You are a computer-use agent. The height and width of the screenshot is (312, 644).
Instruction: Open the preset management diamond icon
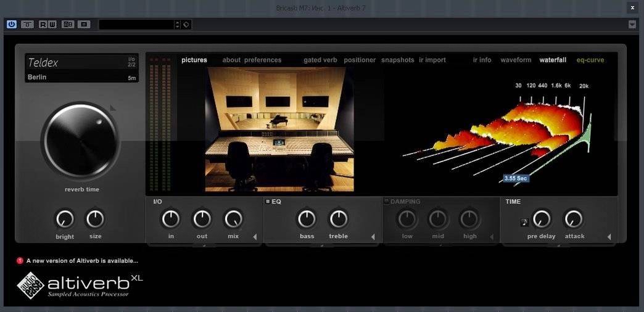(186, 25)
